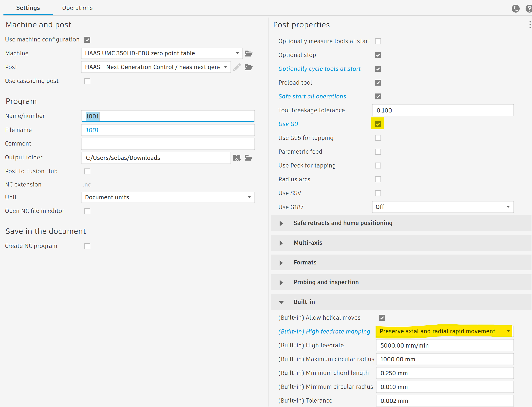Enable Use SSV checkbox

pyautogui.click(x=378, y=193)
